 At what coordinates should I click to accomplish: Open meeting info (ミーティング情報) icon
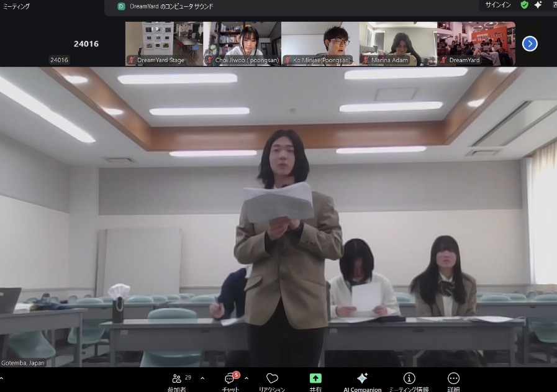pos(409,379)
